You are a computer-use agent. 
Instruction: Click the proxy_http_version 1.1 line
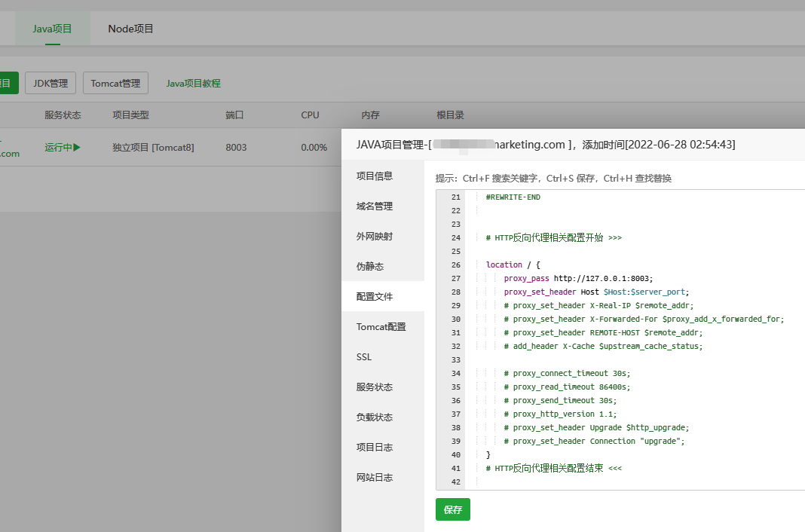[560, 414]
